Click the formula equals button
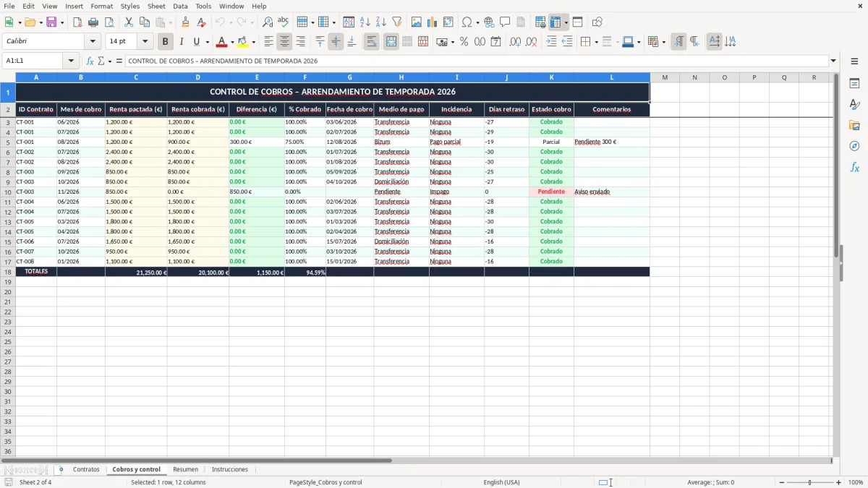The height and width of the screenshot is (488, 868). [x=119, y=61]
